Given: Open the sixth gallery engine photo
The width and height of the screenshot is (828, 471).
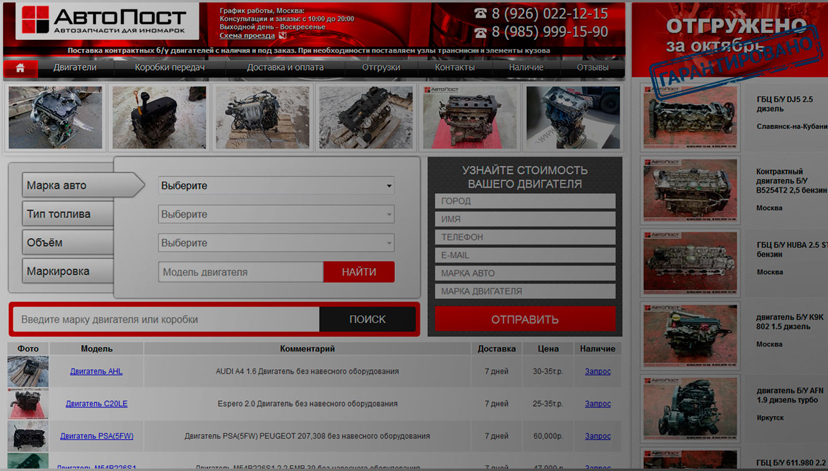Looking at the screenshot, I should [x=573, y=118].
